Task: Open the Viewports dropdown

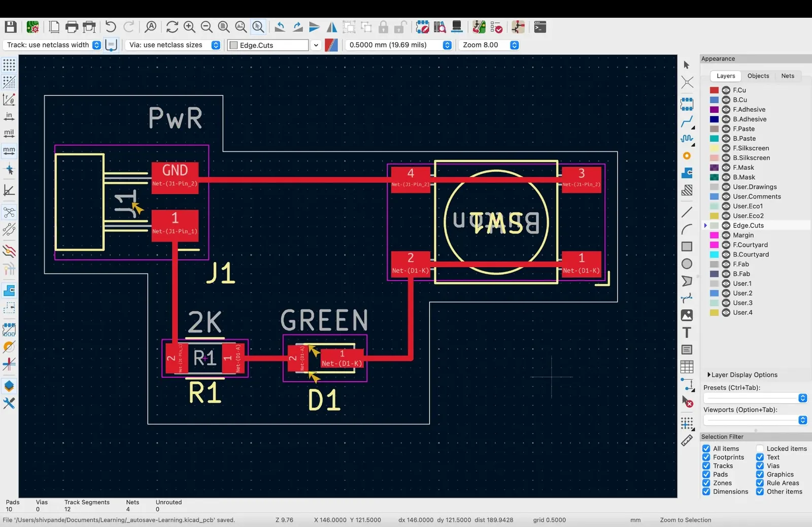Action: pos(755,420)
